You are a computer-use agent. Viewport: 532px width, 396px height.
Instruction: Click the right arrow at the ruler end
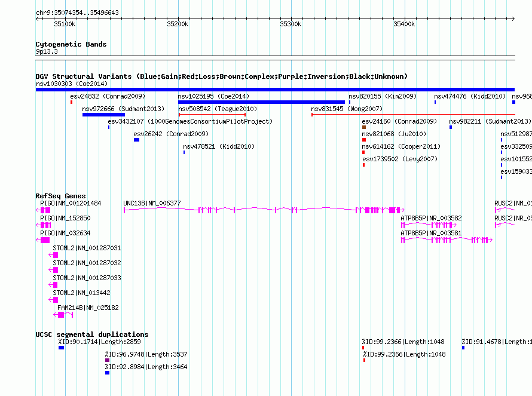[x=513, y=19]
